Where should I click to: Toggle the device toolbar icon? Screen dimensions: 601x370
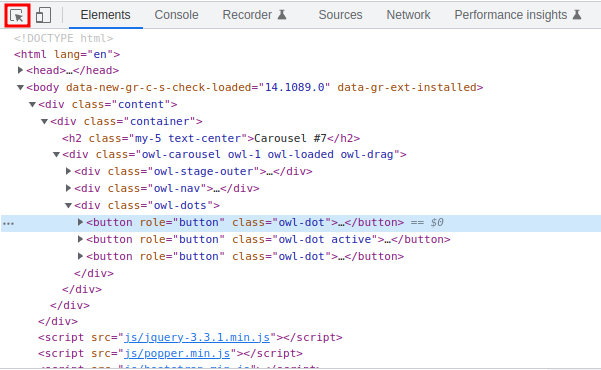[x=43, y=15]
